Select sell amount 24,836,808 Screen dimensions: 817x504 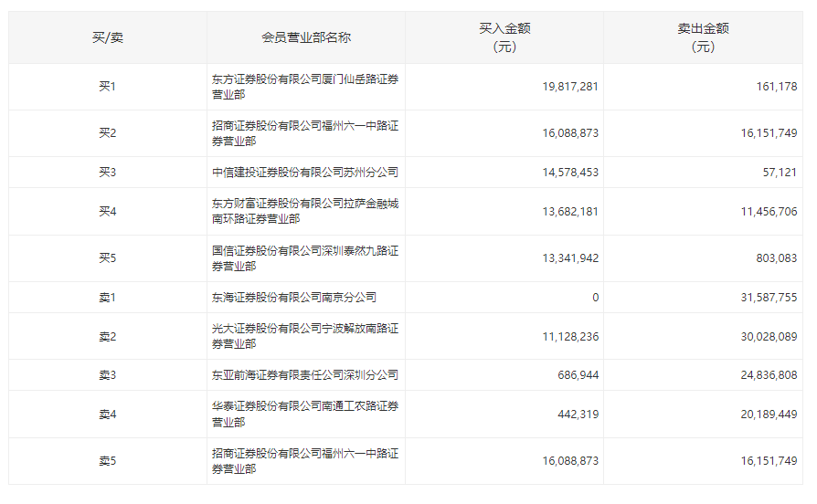[x=769, y=375]
